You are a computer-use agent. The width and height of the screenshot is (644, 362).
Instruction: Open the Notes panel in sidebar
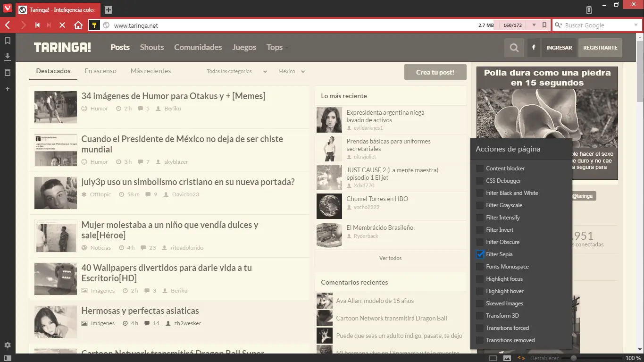coord(8,73)
